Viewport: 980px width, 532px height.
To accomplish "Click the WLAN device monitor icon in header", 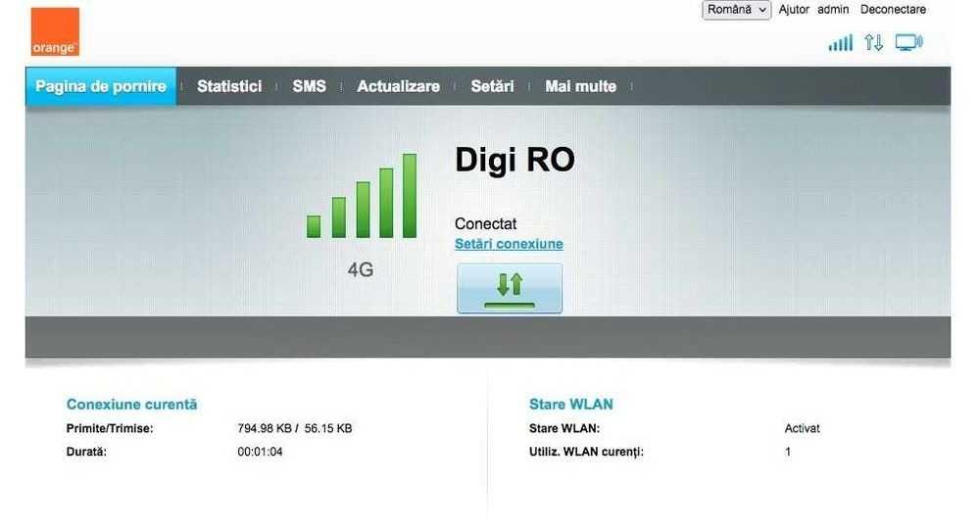I will [908, 42].
